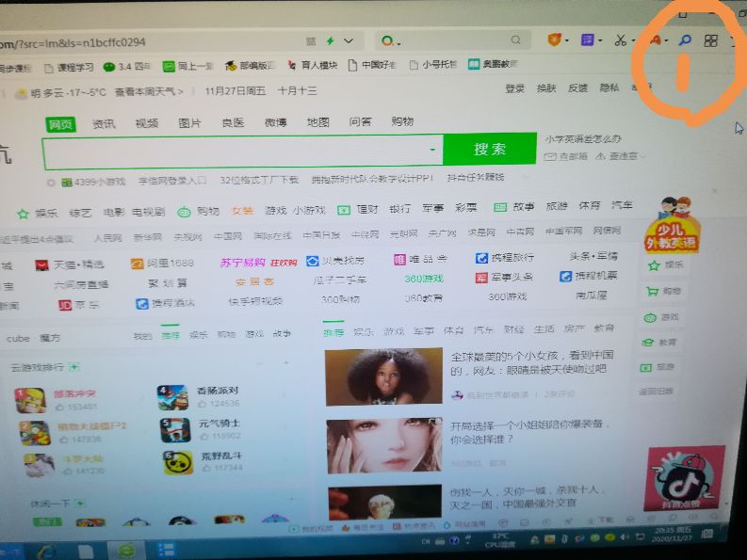This screenshot has height=560, width=747.
Task: Open the 同上一堂 bookmark
Action: click(x=187, y=66)
